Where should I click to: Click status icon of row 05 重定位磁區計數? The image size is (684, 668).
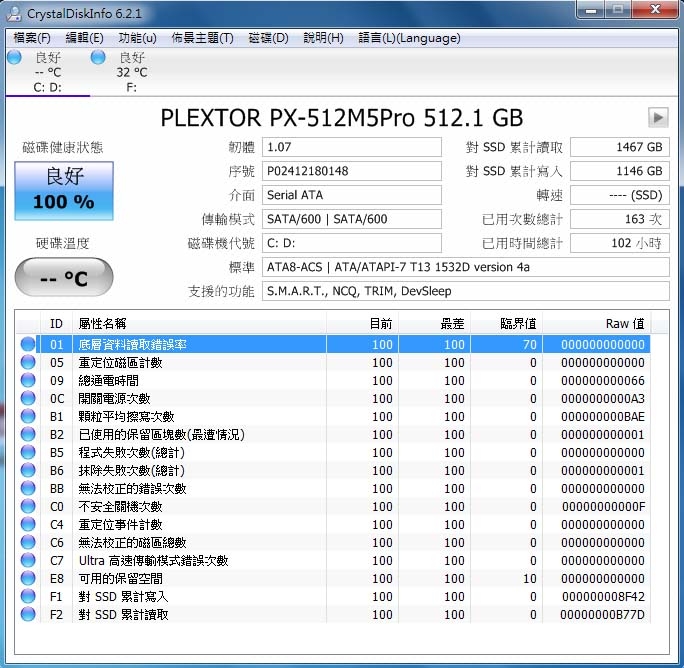pos(28,362)
